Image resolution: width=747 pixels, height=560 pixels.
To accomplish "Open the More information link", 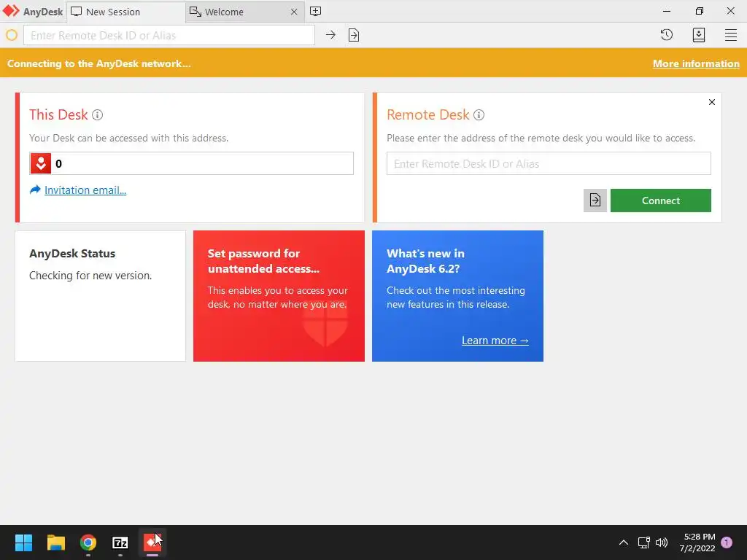I will 696,64.
